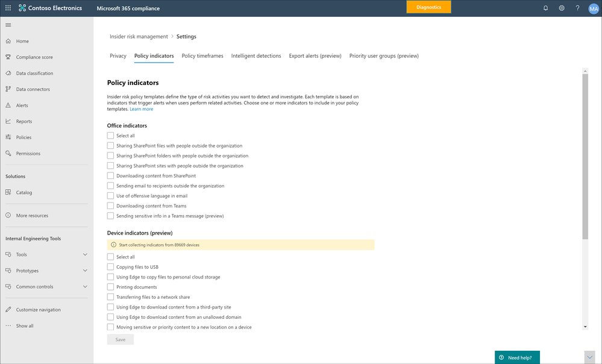Expand Common controls chevron
Screen dimensions: 602x364
(x=85, y=287)
